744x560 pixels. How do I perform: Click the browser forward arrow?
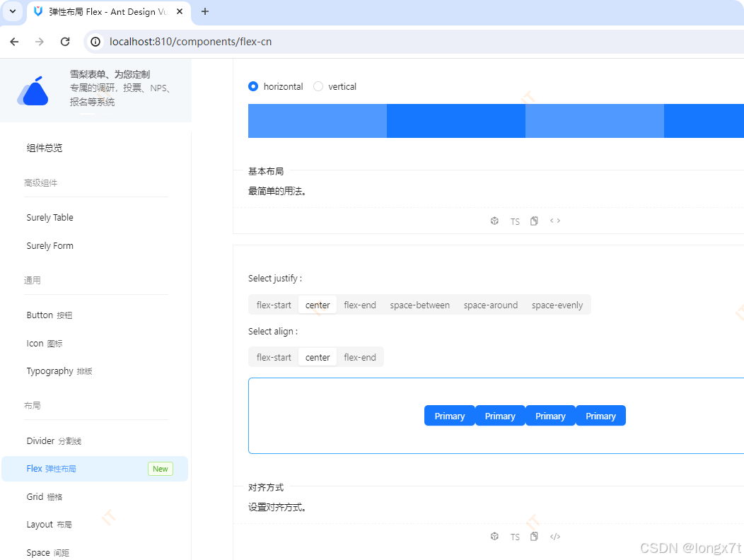40,42
